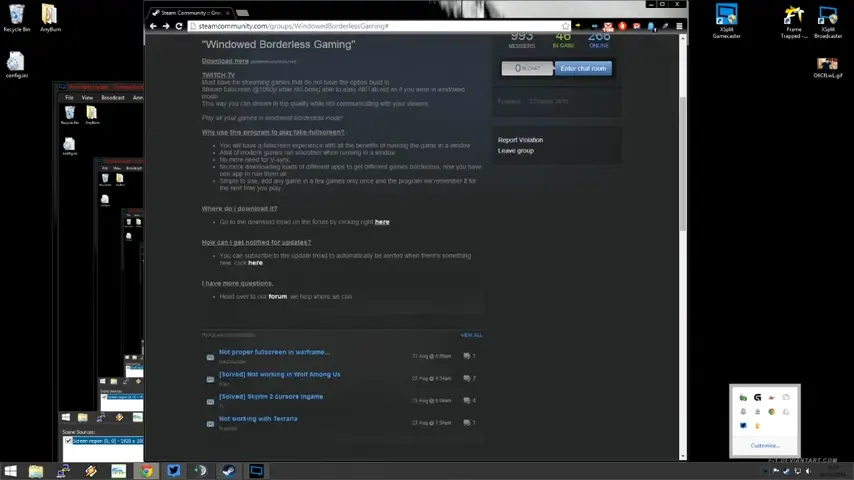This screenshot has height=480, width=854.
Task: Open the Twitter app taskbar icon
Action: pyautogui.click(x=174, y=471)
